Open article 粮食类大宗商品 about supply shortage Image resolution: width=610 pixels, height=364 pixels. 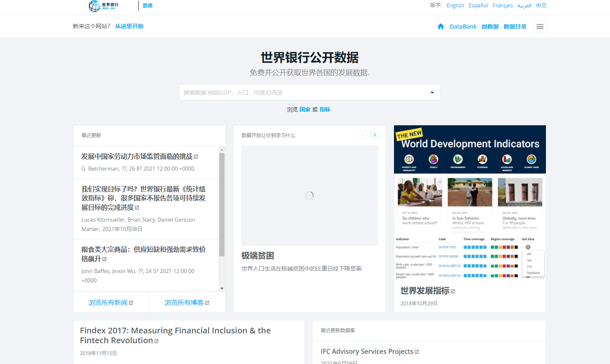pyautogui.click(x=143, y=254)
